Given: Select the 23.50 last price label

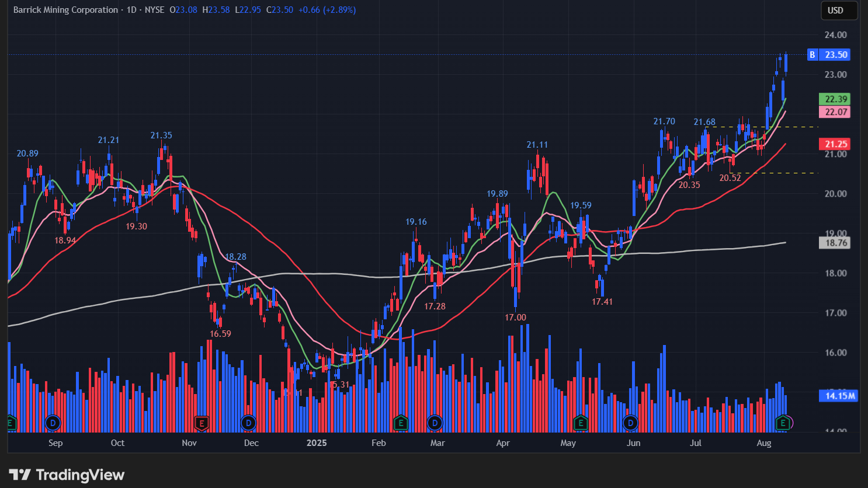Looking at the screenshot, I should point(836,54).
